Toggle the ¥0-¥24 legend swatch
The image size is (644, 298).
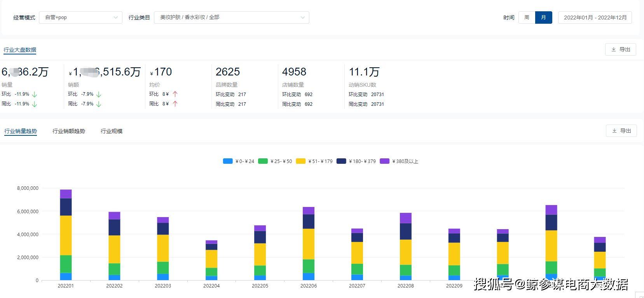point(228,161)
